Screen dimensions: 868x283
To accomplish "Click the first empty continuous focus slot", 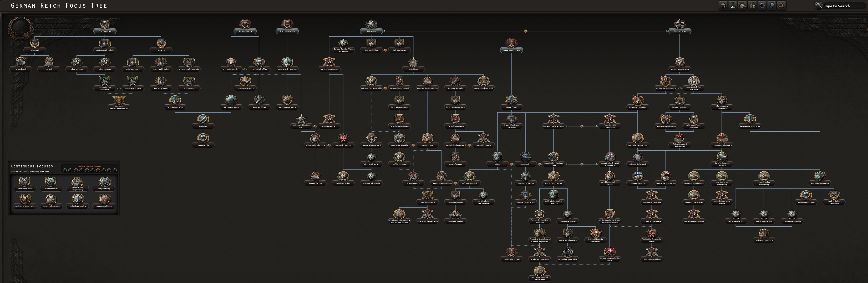I will coord(65,170).
